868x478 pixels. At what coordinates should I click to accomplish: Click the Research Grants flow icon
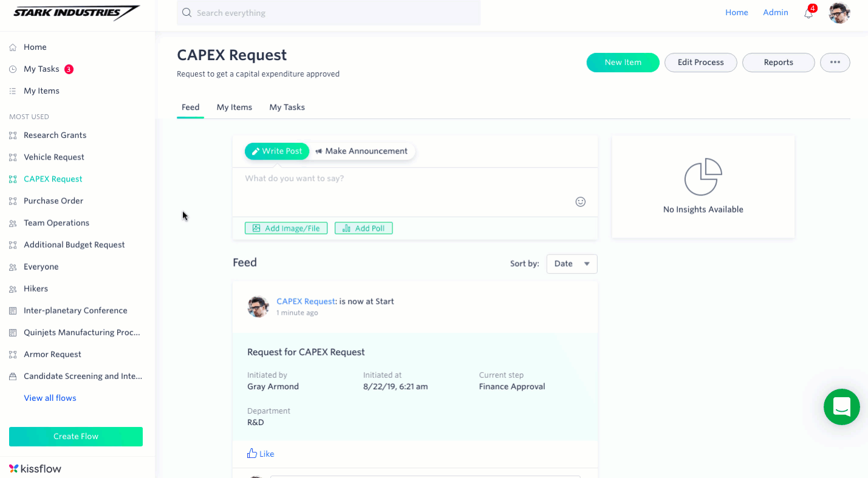(13, 135)
